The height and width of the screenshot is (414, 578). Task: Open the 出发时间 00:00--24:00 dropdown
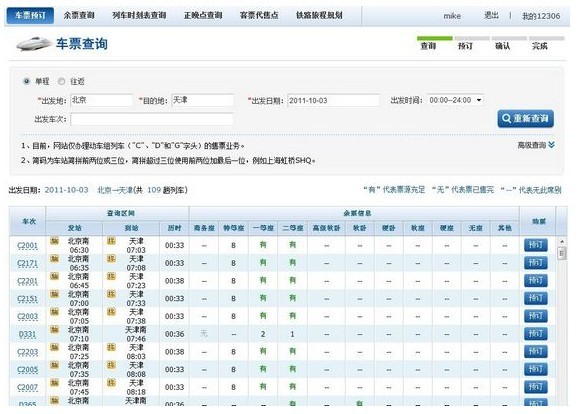(455, 100)
